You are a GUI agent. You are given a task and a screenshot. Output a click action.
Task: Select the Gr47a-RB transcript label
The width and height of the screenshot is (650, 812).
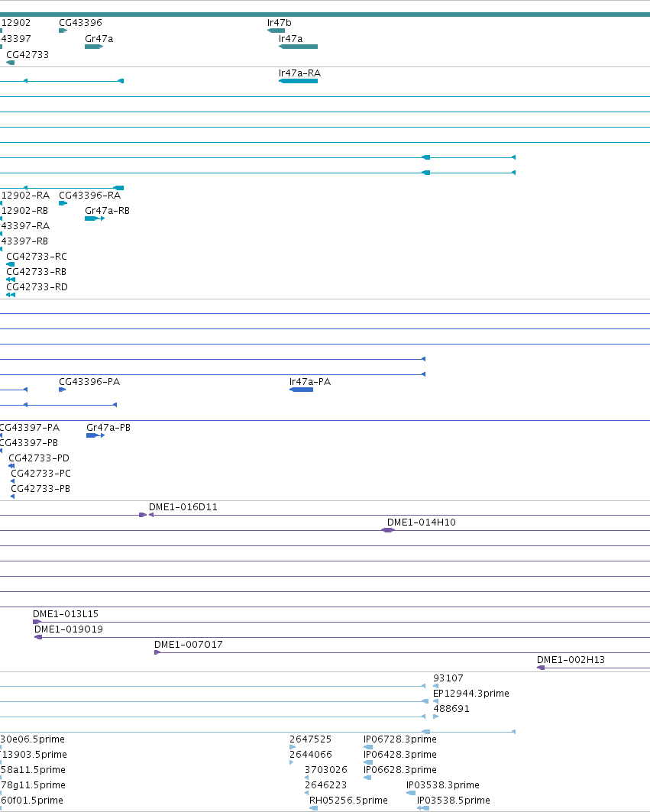[x=107, y=211]
